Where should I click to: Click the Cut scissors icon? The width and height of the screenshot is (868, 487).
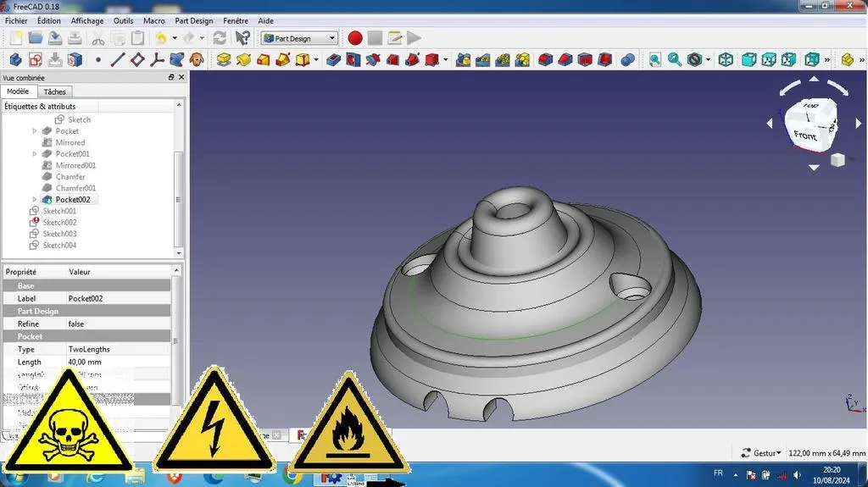[x=98, y=38]
